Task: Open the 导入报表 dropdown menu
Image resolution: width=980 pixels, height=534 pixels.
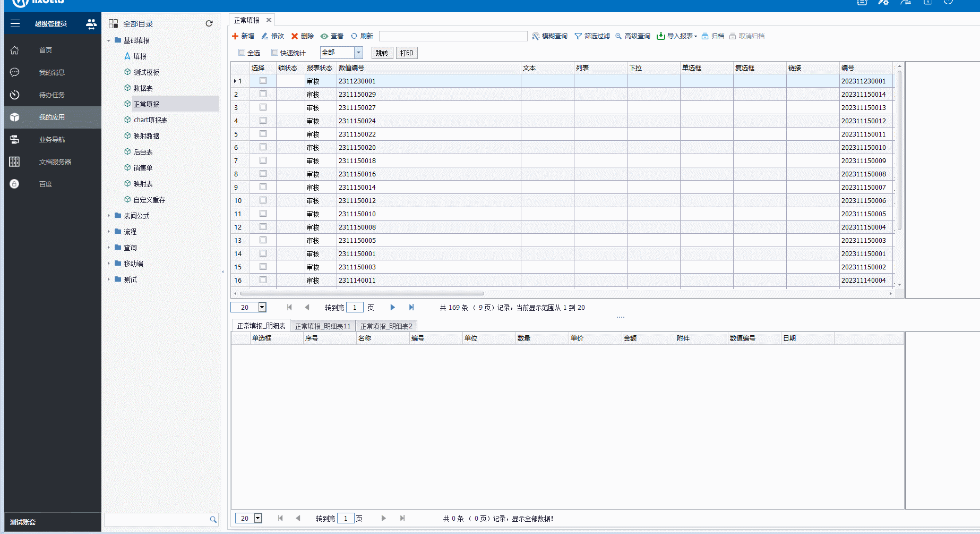Action: 695,36
